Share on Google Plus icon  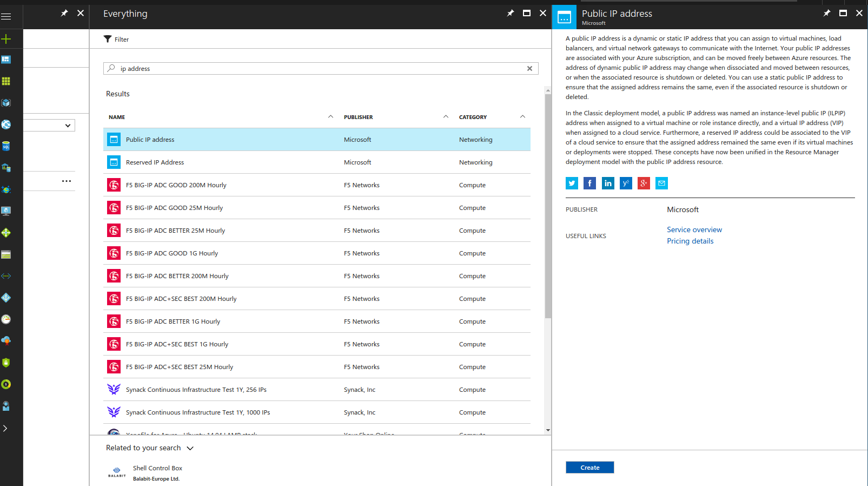(x=644, y=183)
